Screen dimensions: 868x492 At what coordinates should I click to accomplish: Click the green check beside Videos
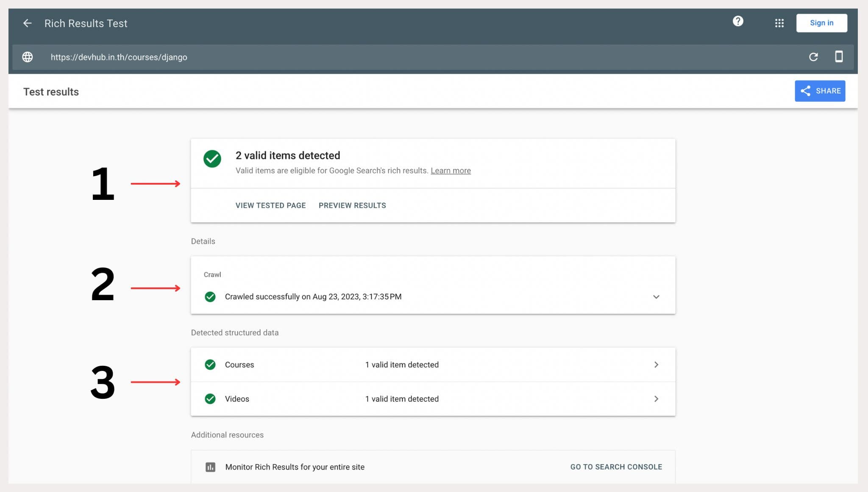(x=210, y=399)
